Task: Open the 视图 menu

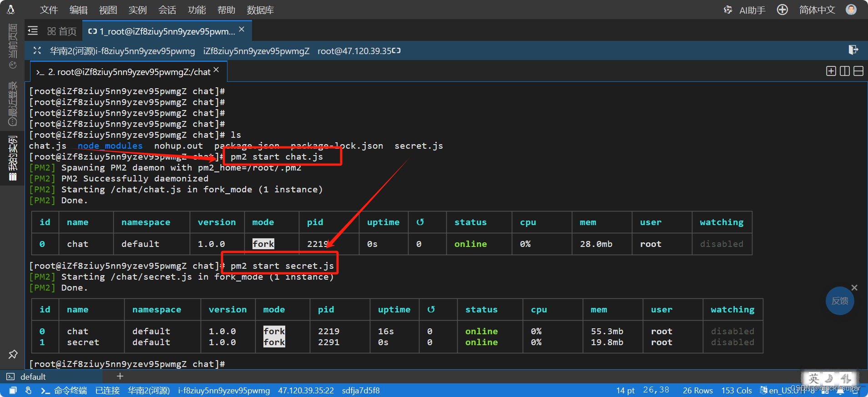Action: [x=108, y=10]
